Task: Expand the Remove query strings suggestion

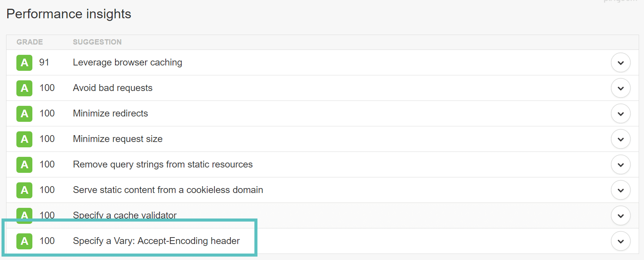Action: (x=620, y=164)
